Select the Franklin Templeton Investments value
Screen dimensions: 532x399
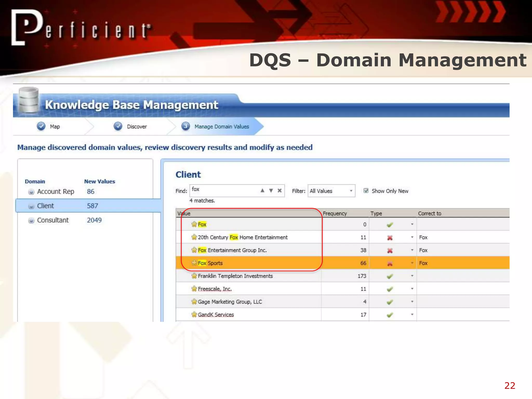pos(235,276)
